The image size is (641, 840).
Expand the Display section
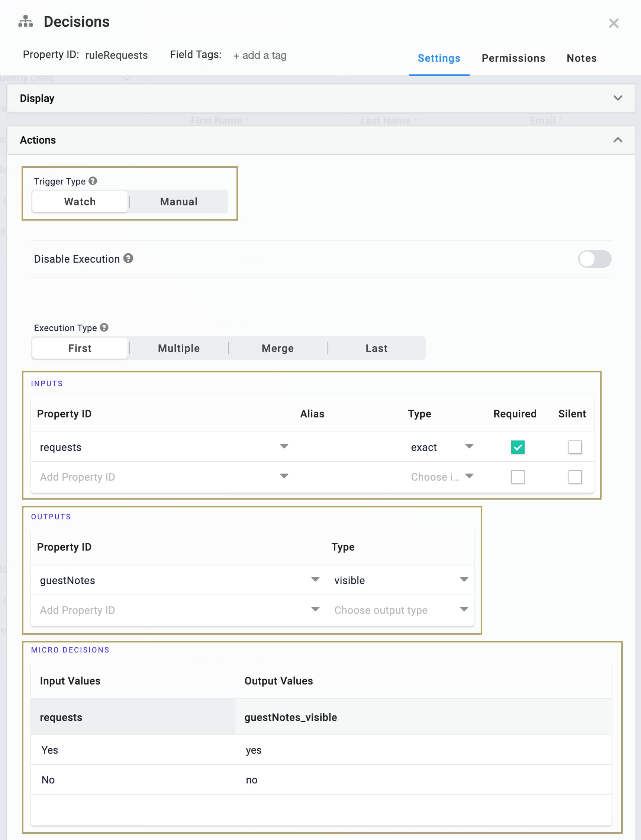(x=321, y=98)
